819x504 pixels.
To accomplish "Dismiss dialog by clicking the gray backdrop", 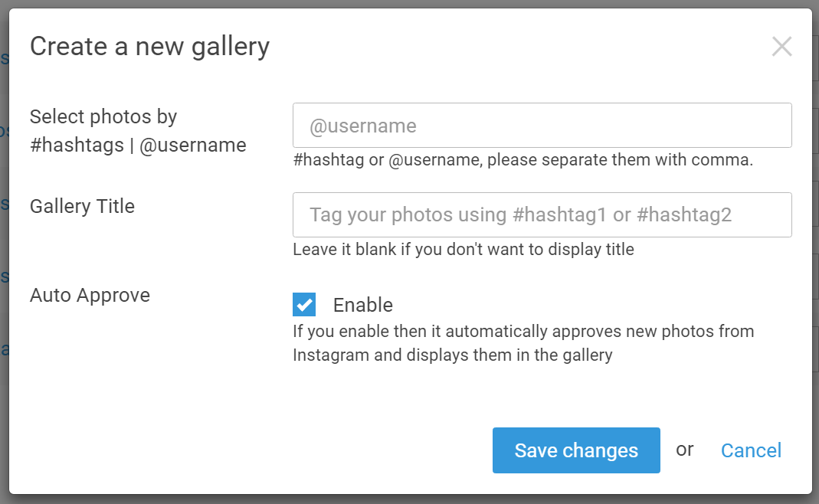I will tap(409, 499).
